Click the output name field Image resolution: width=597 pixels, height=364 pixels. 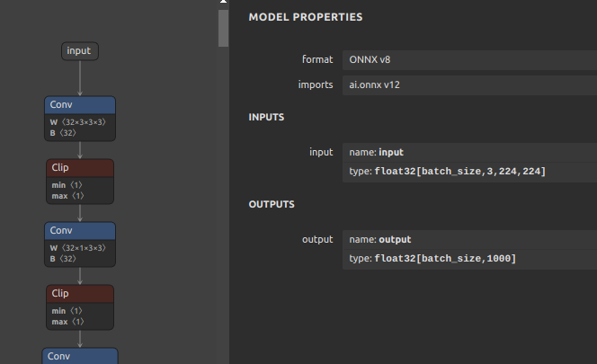[469, 239]
